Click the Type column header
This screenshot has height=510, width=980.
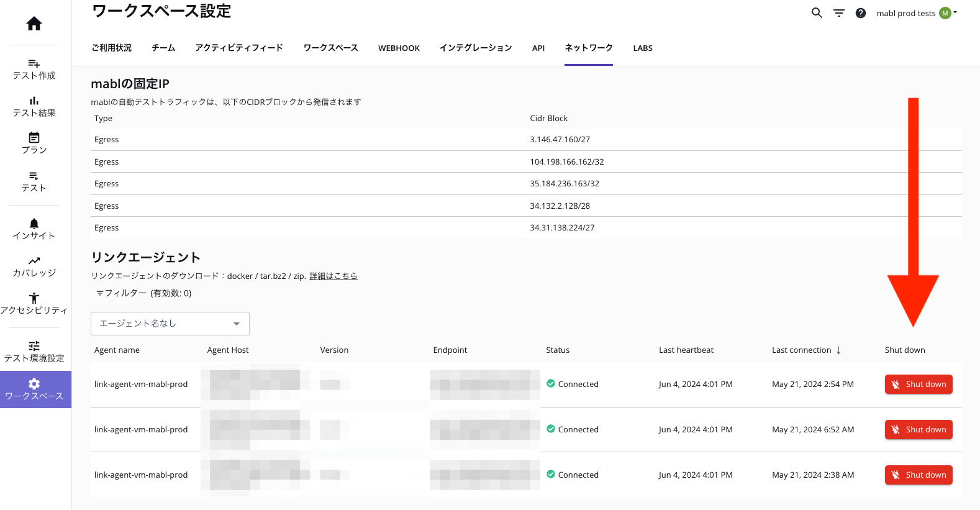click(x=103, y=119)
